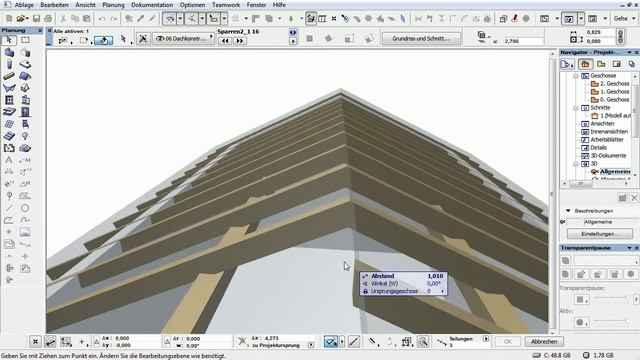
Task: Select the Circle tool
Action: pyautogui.click(x=25, y=208)
